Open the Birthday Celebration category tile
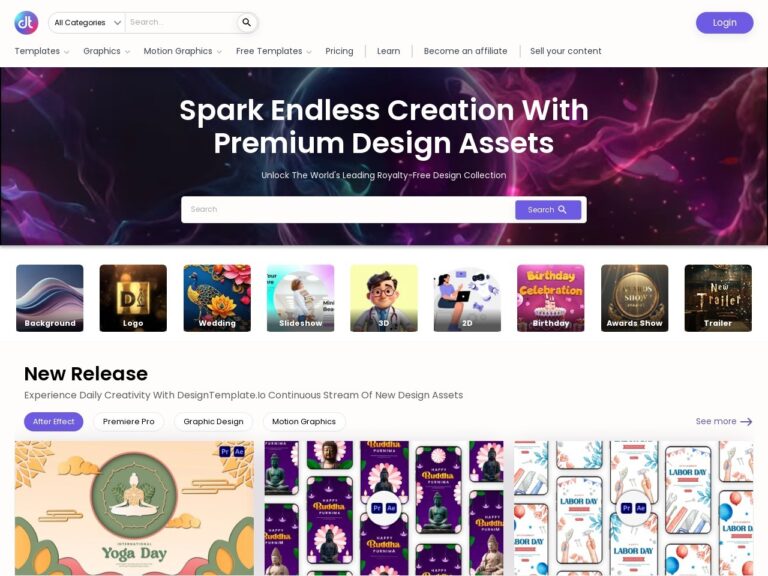The image size is (768, 576). [x=551, y=298]
